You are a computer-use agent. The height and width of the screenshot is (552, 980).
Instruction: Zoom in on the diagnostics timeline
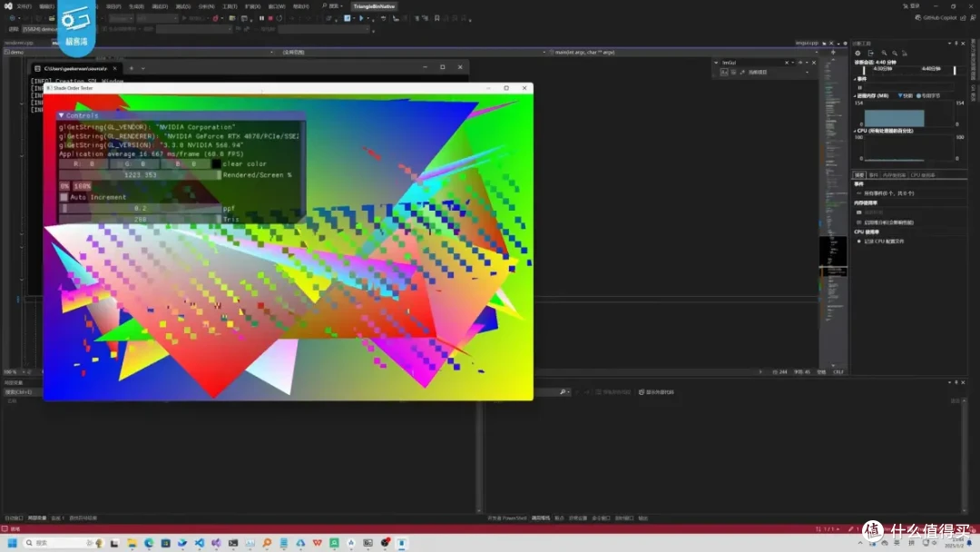[x=884, y=54]
